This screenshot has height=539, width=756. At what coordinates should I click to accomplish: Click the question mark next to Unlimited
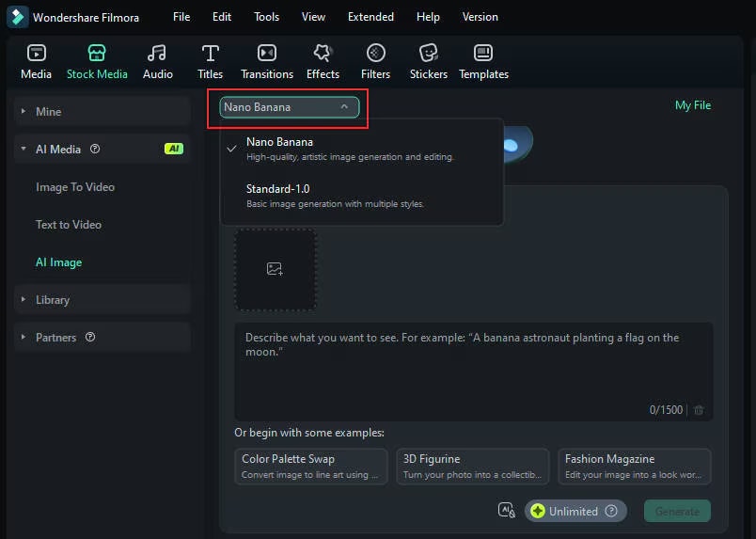[611, 511]
